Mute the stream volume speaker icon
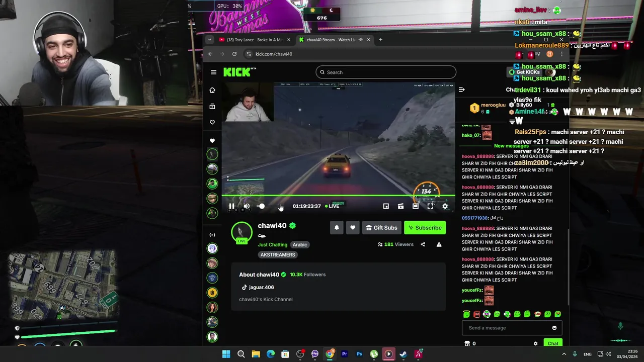This screenshot has width=644, height=362. (x=247, y=206)
